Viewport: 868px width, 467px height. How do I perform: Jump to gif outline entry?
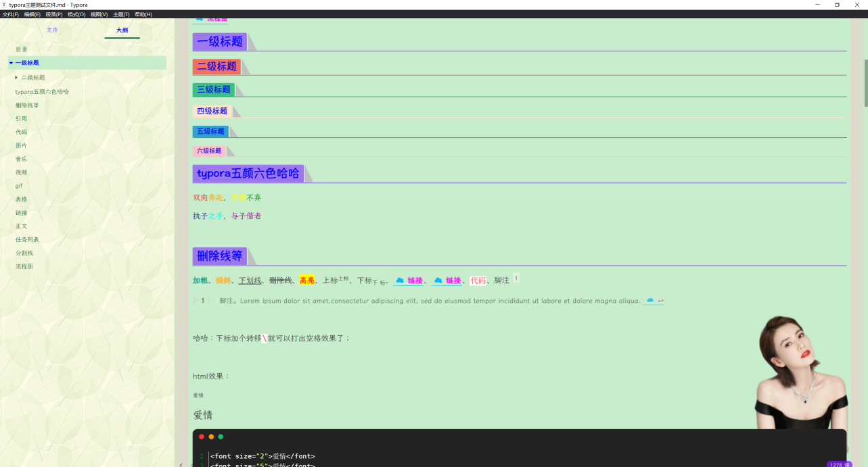(x=19, y=186)
